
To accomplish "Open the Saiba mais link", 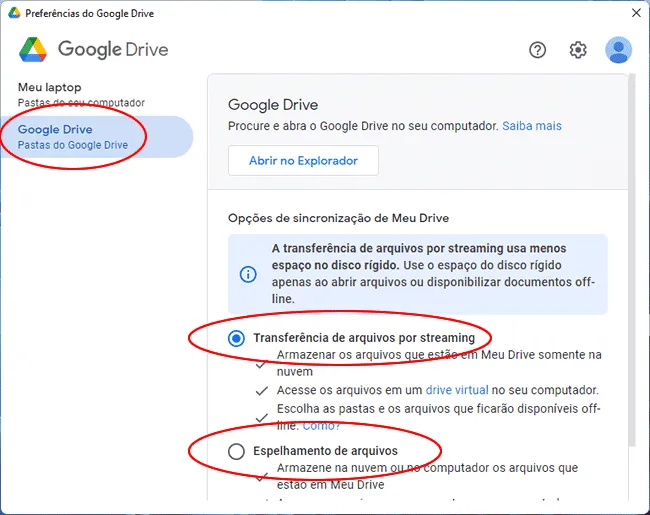I will click(532, 126).
